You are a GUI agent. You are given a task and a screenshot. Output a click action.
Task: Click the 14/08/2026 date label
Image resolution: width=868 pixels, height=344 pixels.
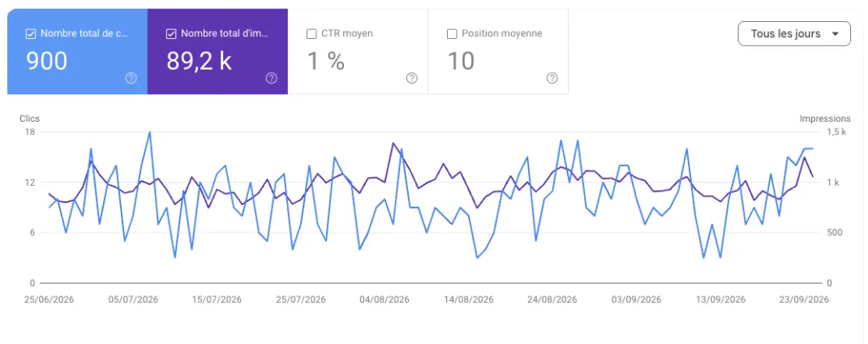tap(468, 299)
